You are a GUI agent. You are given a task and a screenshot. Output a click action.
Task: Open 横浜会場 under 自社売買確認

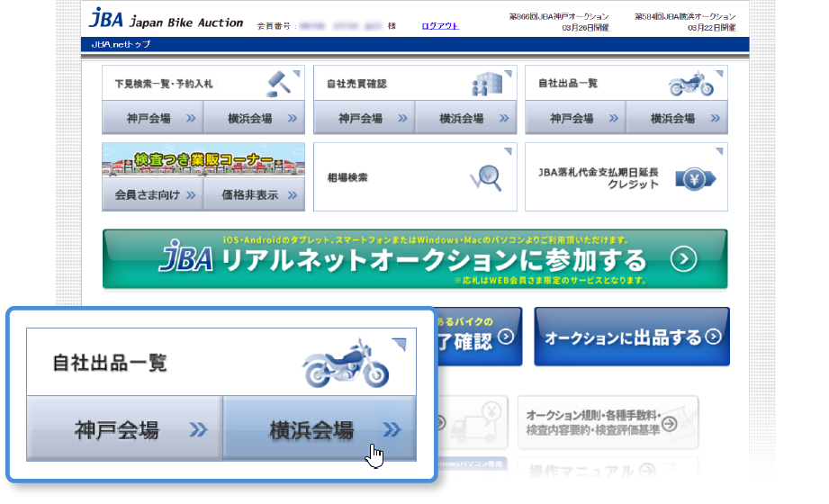[465, 118]
